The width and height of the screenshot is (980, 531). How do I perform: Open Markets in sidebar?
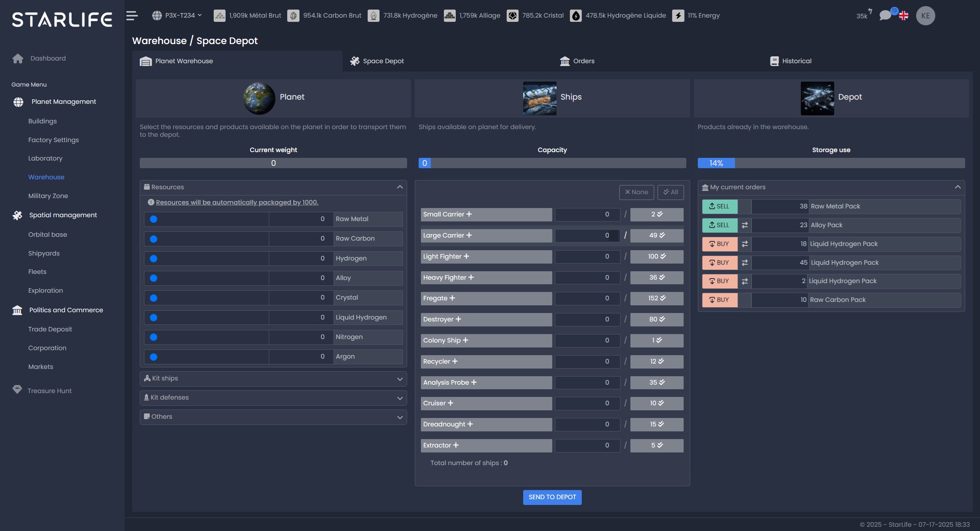pyautogui.click(x=41, y=367)
